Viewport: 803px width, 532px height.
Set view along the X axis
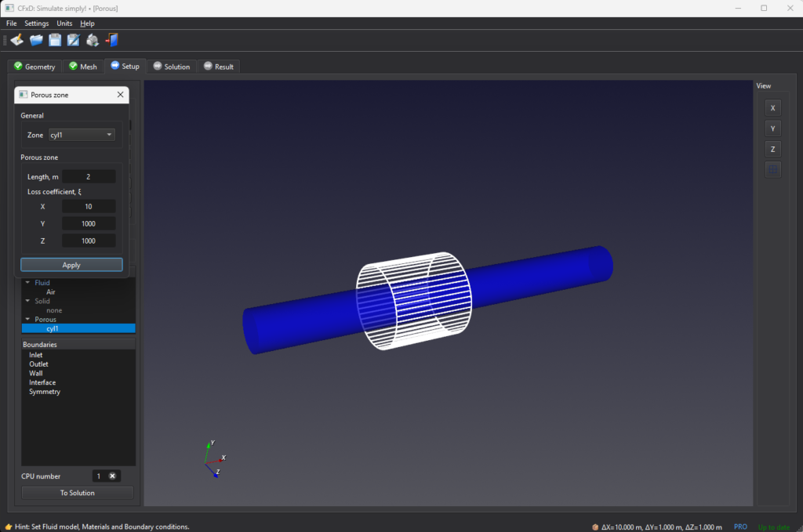click(772, 108)
